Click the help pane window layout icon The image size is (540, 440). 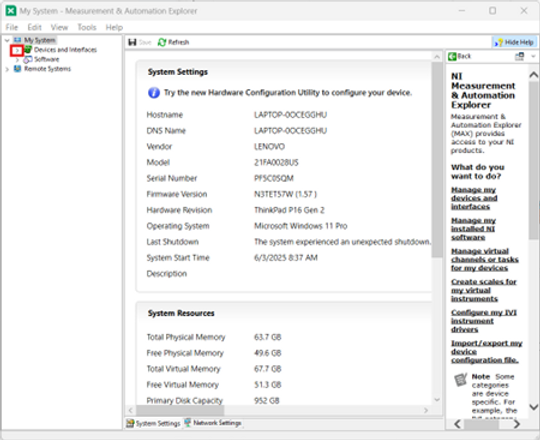pyautogui.click(x=519, y=56)
